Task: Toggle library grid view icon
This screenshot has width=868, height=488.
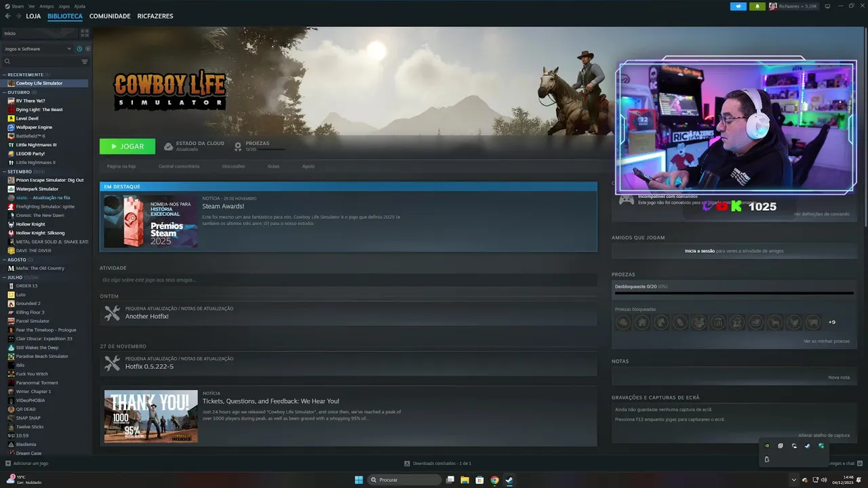Action: [85, 33]
